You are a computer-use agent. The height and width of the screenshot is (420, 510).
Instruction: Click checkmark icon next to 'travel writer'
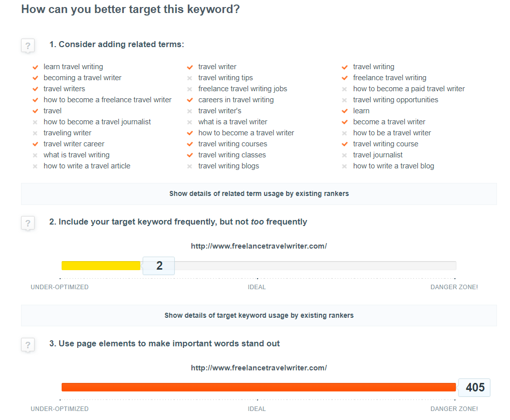tap(190, 67)
